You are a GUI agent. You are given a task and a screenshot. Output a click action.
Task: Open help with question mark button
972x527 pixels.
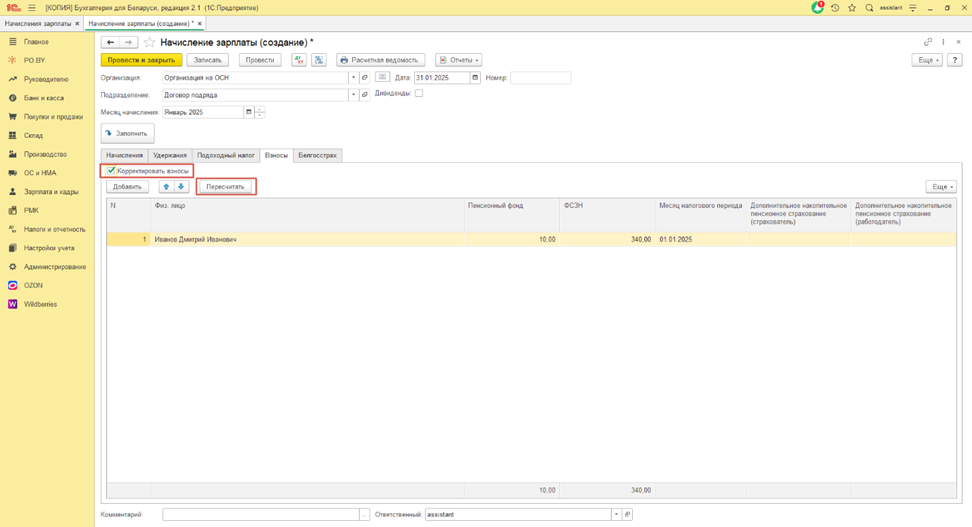tap(955, 60)
